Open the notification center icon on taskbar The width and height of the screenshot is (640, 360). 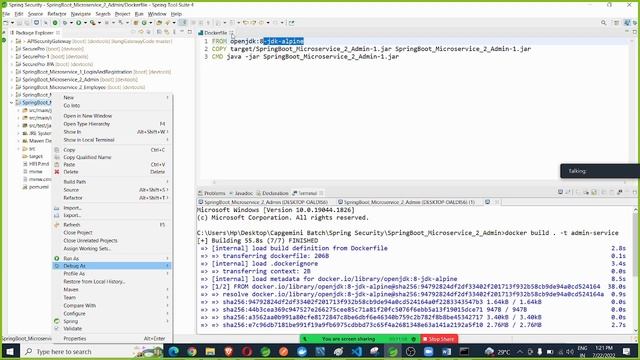627,351
